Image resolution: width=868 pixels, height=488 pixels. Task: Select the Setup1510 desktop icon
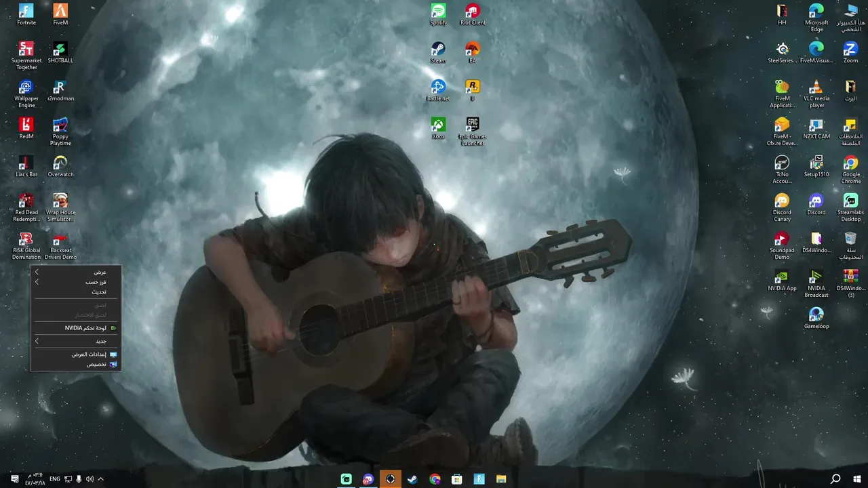tap(816, 166)
